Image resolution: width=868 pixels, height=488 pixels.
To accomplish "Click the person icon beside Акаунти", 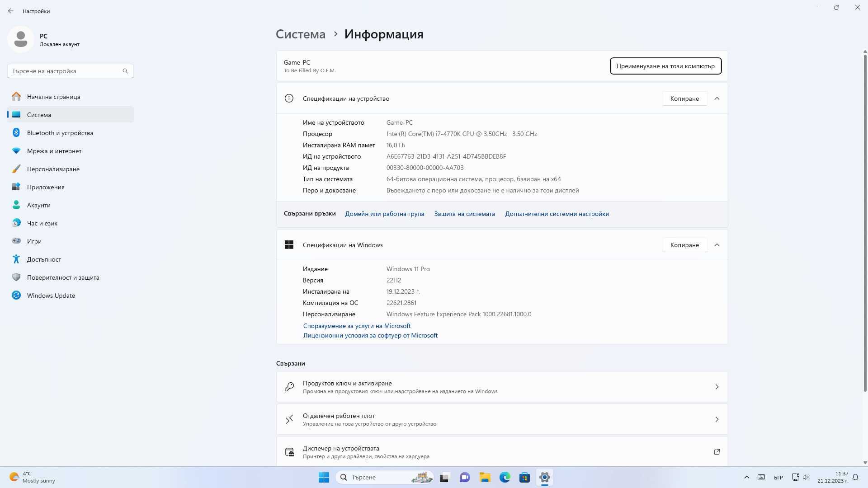I will point(16,205).
